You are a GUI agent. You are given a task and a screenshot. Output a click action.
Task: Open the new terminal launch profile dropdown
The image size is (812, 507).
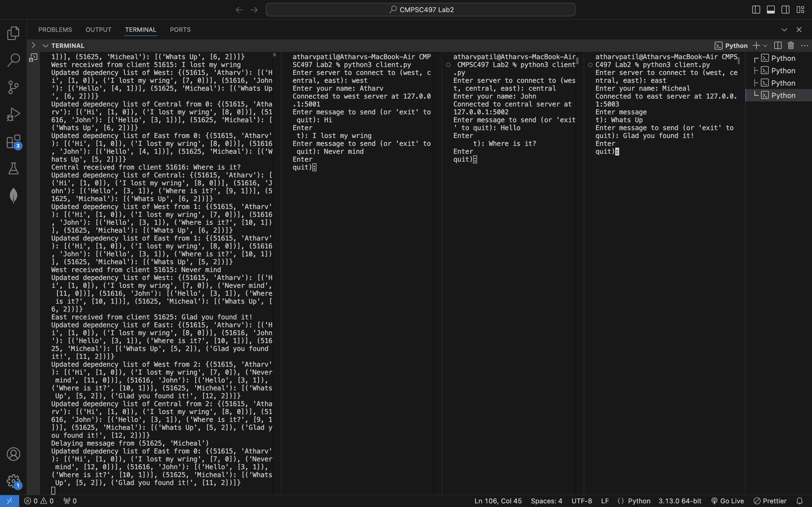(x=765, y=46)
